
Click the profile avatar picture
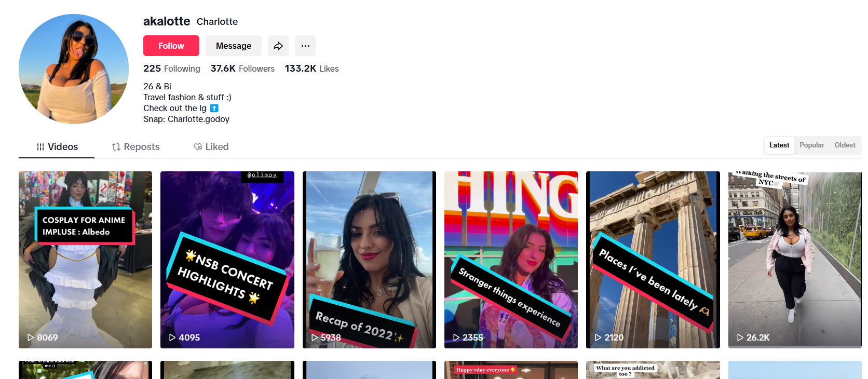click(x=74, y=69)
